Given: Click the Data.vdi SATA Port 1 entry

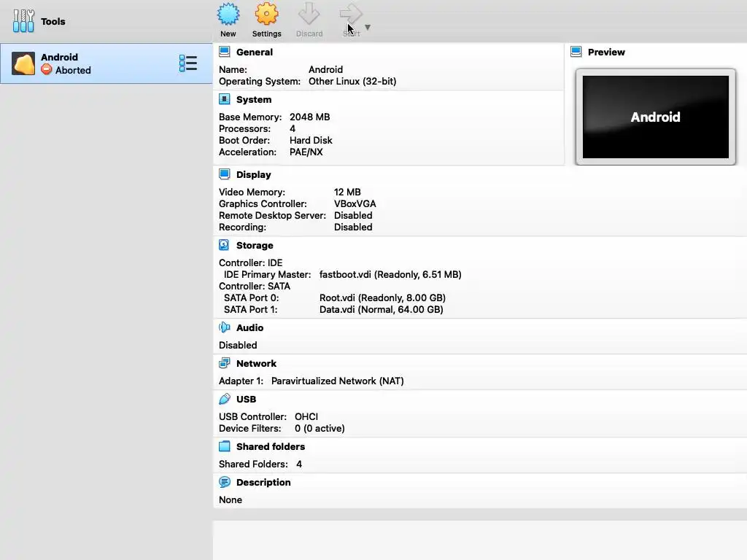Looking at the screenshot, I should 381,309.
